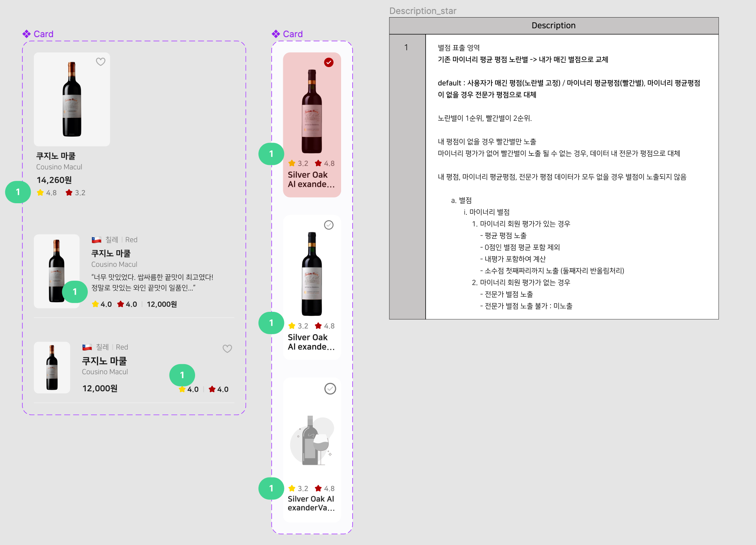Click the red star in the review row rating
756x545 pixels.
coord(120,304)
